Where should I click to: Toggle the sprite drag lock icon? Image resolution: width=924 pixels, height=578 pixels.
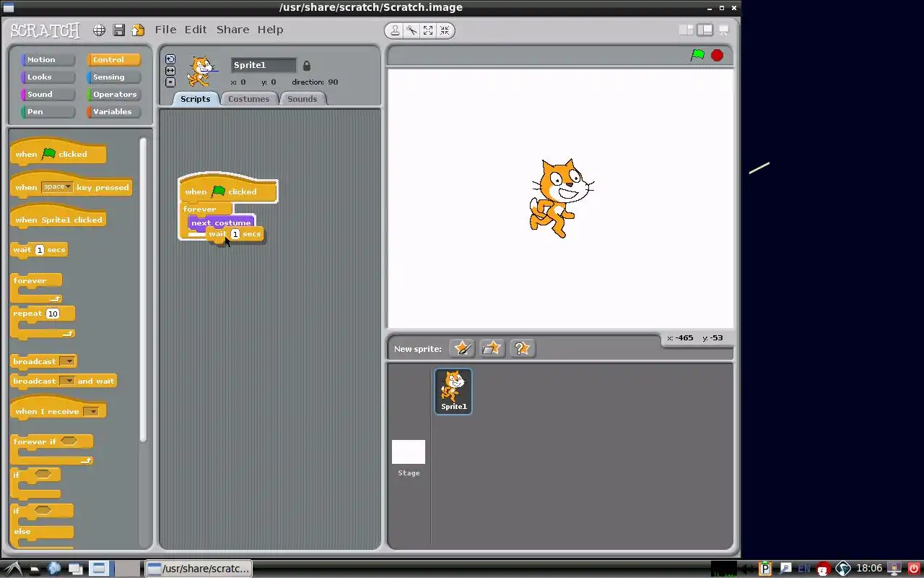click(x=306, y=66)
